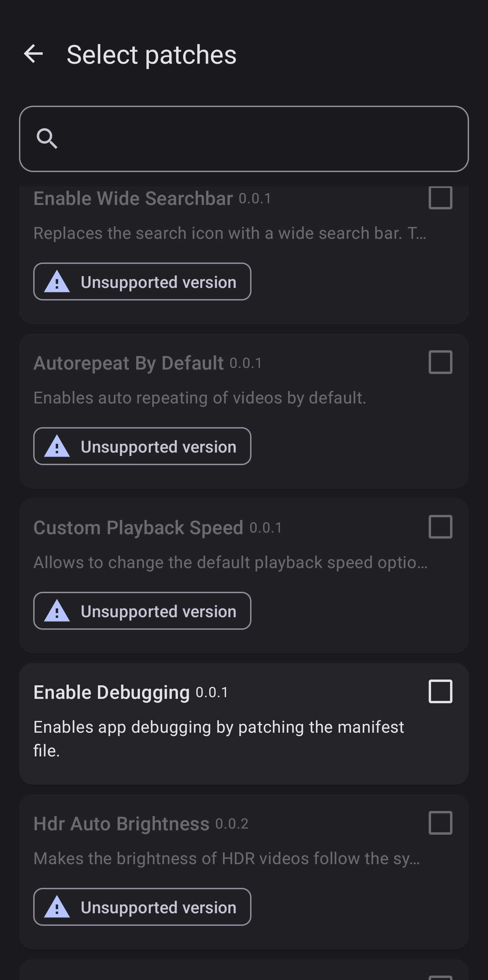Check the Enable Debugging patch checkbox
The height and width of the screenshot is (980, 488).
coord(441,692)
